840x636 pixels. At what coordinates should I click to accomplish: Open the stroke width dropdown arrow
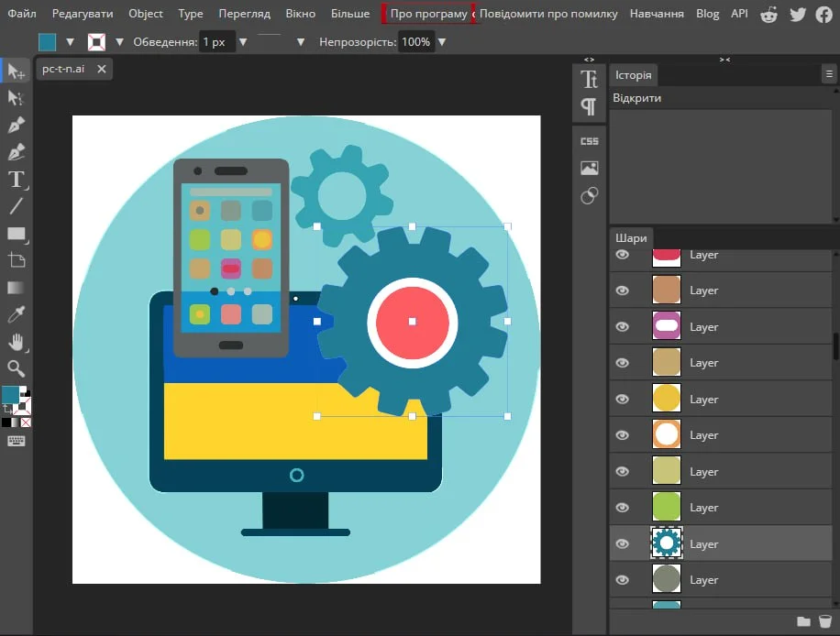pos(243,42)
